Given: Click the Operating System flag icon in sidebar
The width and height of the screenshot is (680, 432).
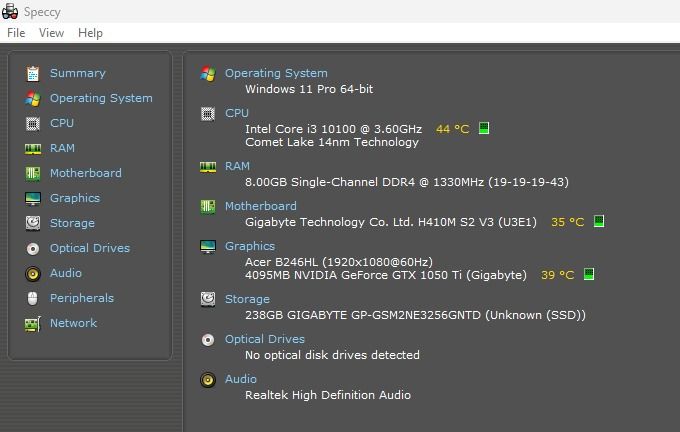Looking at the screenshot, I should tap(33, 98).
